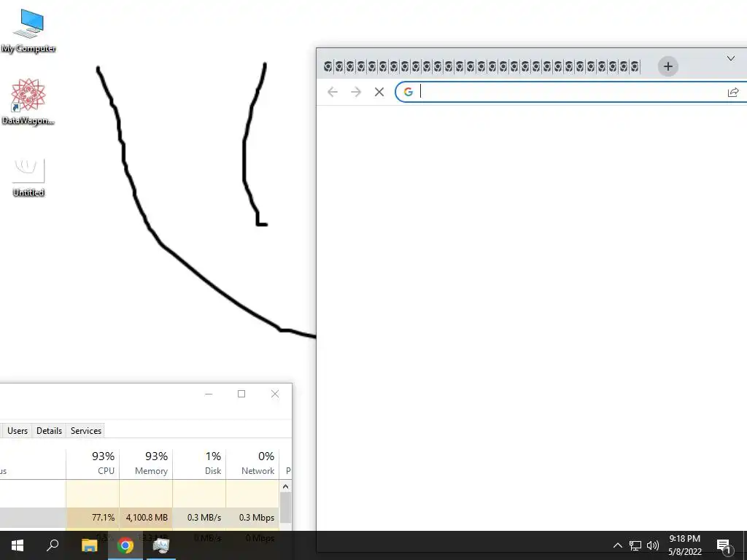Open the My Computer desktop icon
747x560 pixels.
click(28, 31)
